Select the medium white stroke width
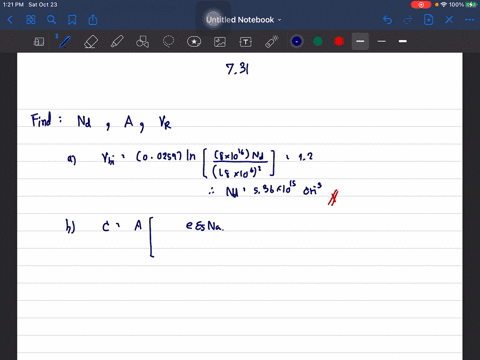The height and width of the screenshot is (360, 480). [x=403, y=41]
